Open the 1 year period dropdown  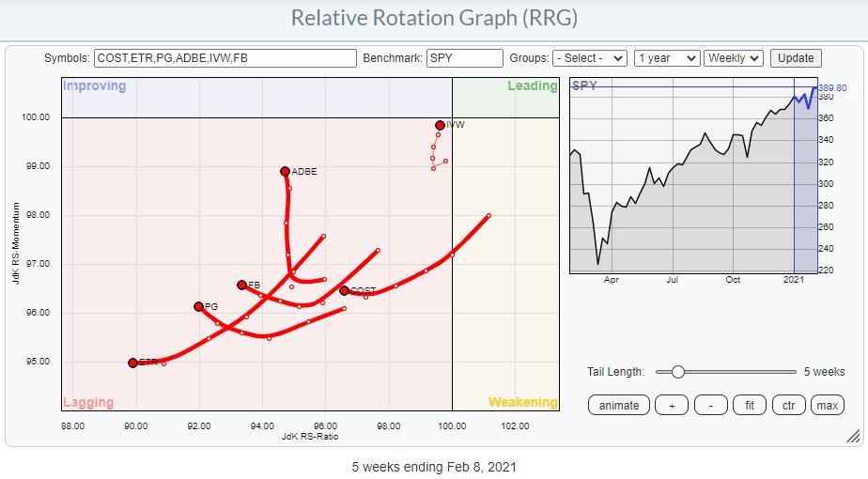click(x=666, y=58)
